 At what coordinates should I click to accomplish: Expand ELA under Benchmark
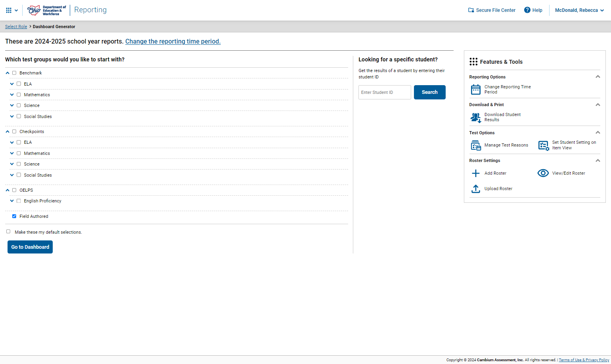tap(12, 84)
